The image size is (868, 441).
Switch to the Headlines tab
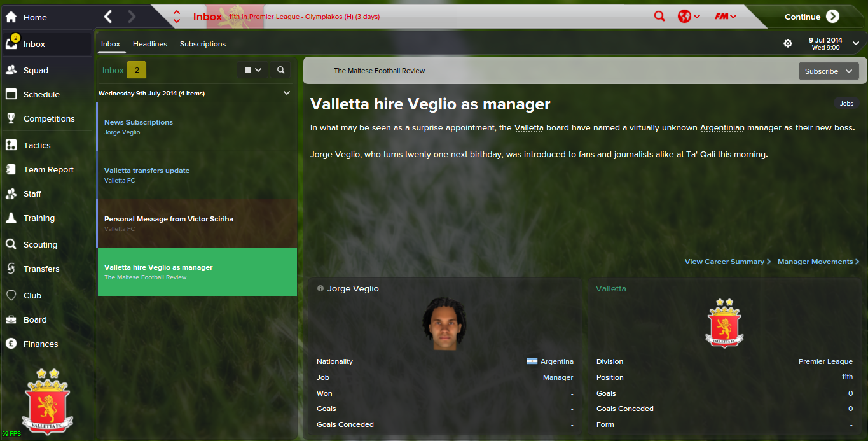pyautogui.click(x=150, y=44)
